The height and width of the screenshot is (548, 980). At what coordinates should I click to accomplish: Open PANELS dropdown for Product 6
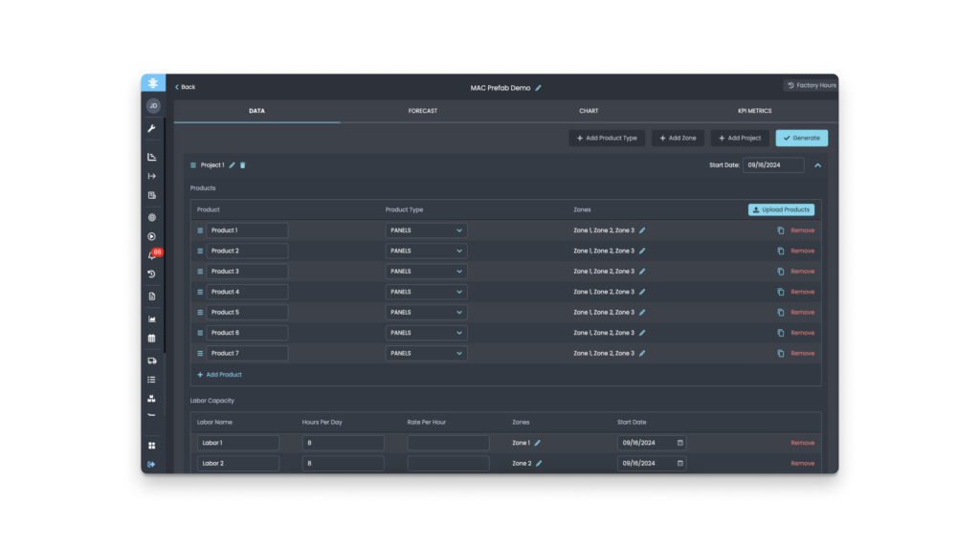[x=426, y=333]
